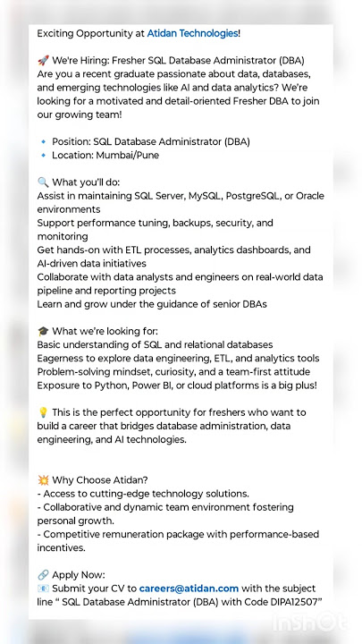Viewport: 362px width, 644px height.
Task: Click the Location: Mumbai/Pune line
Action: point(105,156)
